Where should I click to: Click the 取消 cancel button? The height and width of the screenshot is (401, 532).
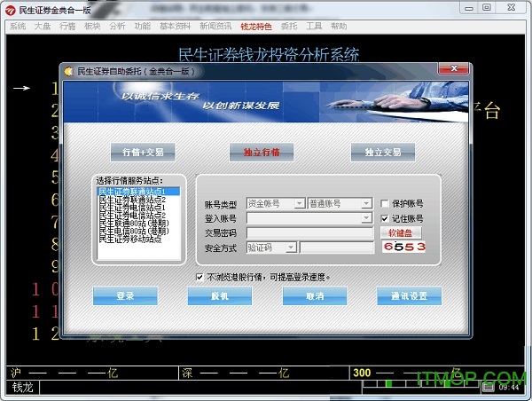315,296
